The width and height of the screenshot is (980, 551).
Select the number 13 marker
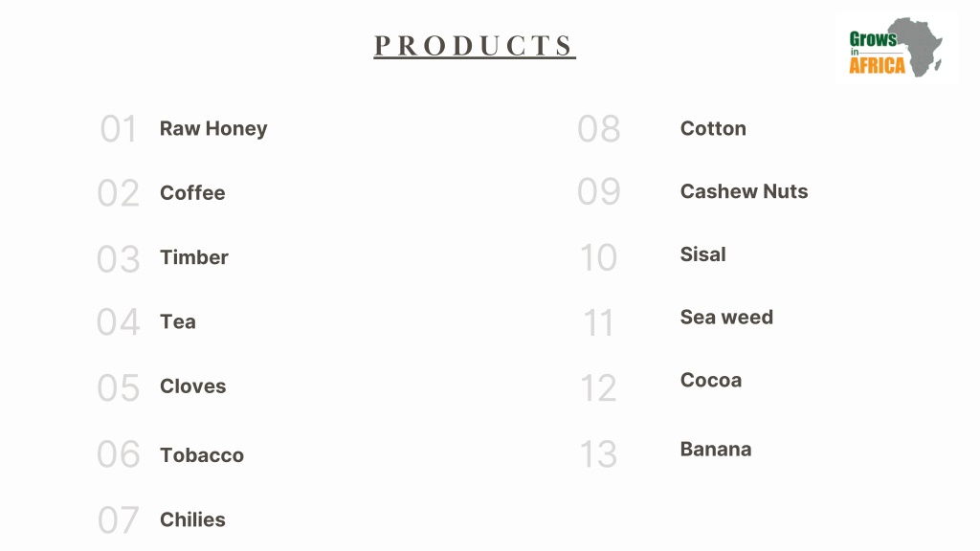599,454
